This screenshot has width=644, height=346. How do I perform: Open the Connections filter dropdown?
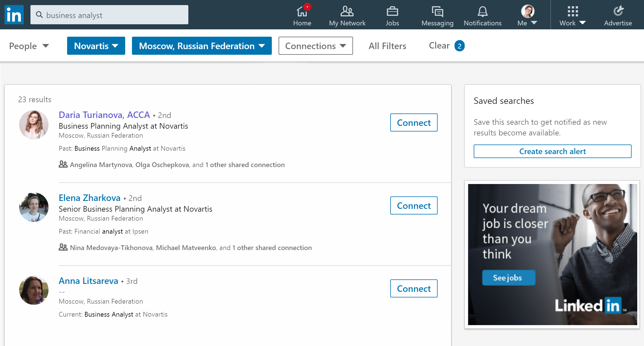click(x=316, y=46)
